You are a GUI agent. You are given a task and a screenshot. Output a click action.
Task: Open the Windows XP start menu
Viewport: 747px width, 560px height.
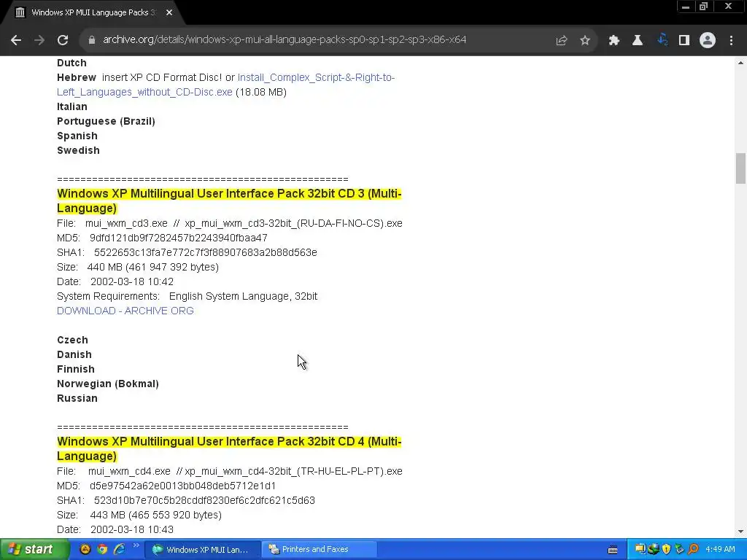[34, 550]
